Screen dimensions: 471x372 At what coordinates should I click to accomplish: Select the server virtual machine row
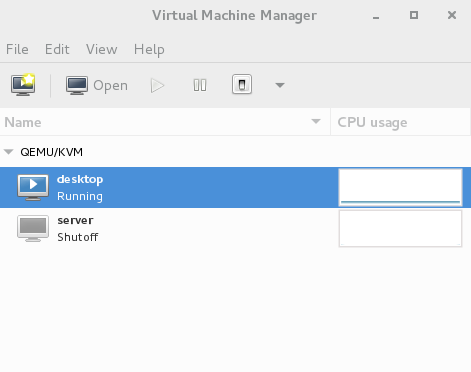tap(235, 229)
